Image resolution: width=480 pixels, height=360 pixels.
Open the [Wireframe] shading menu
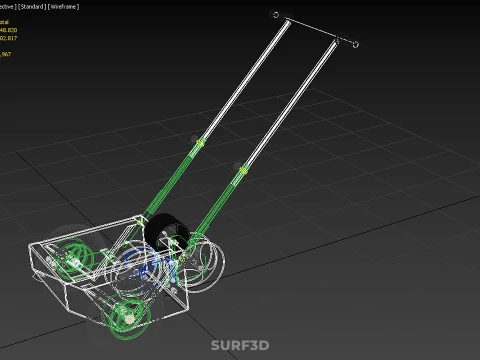pos(63,7)
